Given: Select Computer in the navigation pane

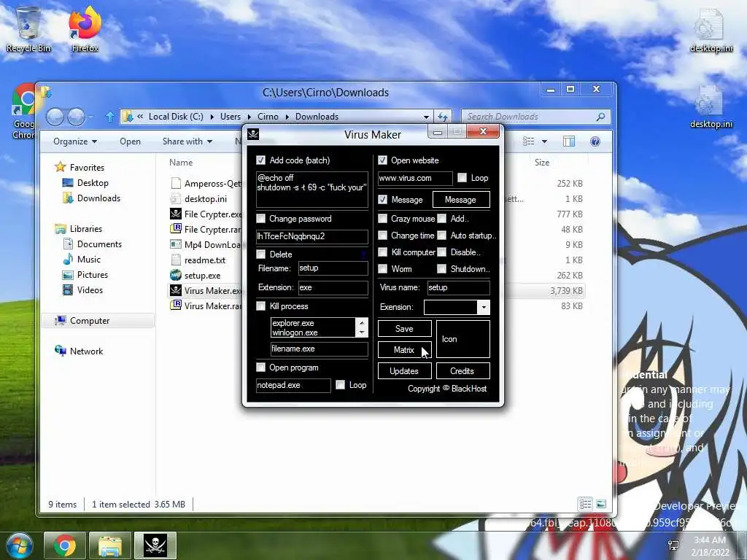Looking at the screenshot, I should (90, 321).
